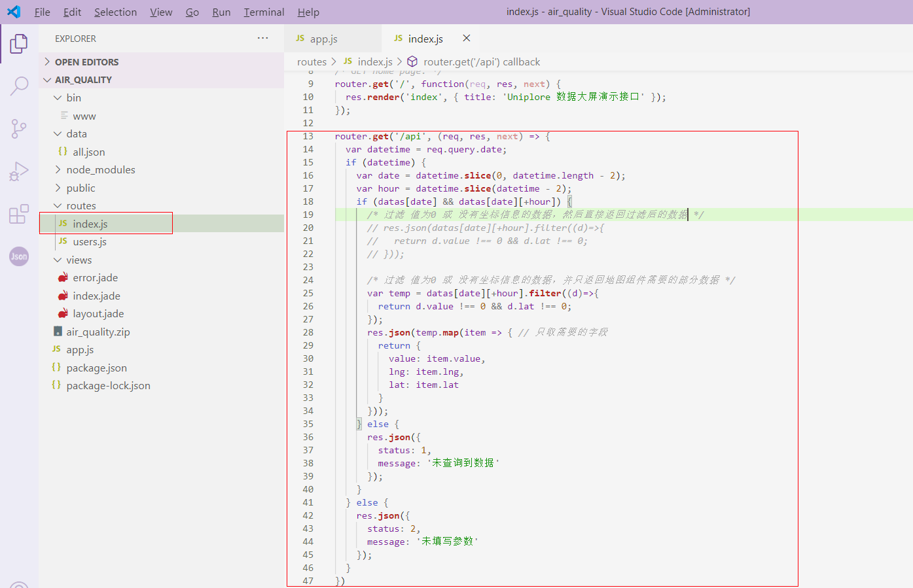The width and height of the screenshot is (913, 588).
Task: Click the index.jade file icon
Action: (x=63, y=296)
